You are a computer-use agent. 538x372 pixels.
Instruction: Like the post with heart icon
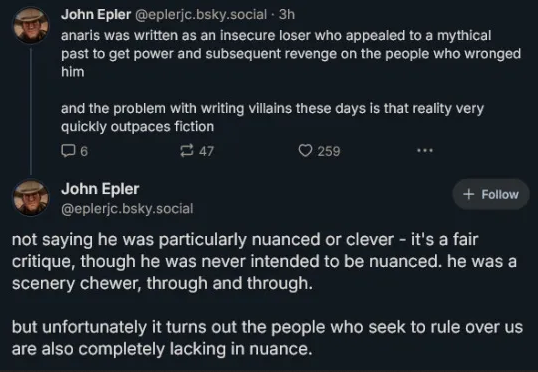tap(305, 150)
